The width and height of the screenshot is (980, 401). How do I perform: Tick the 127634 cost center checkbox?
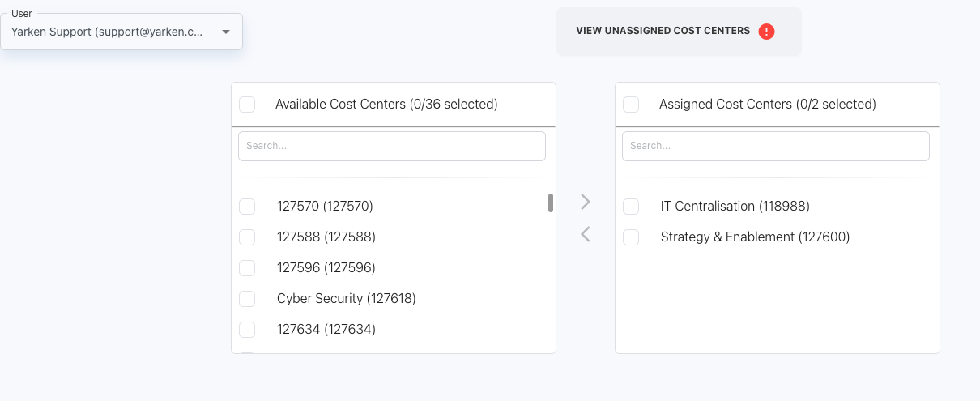pos(247,330)
